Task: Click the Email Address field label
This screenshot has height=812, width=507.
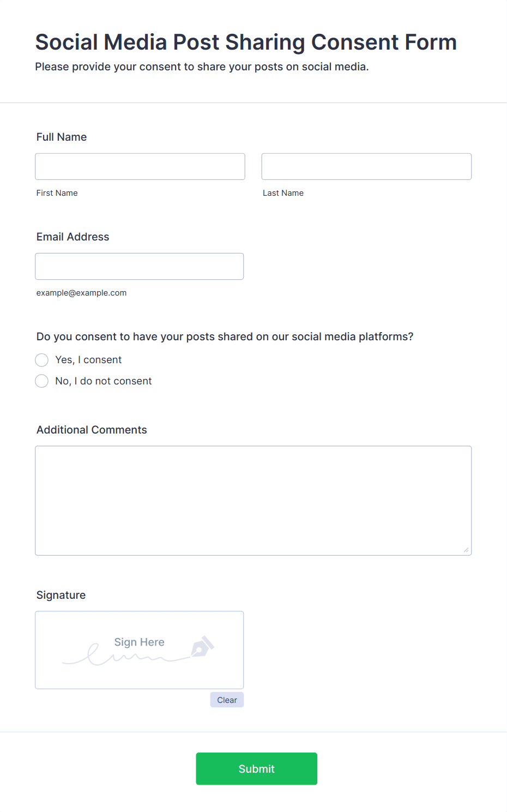Action: pyautogui.click(x=73, y=237)
